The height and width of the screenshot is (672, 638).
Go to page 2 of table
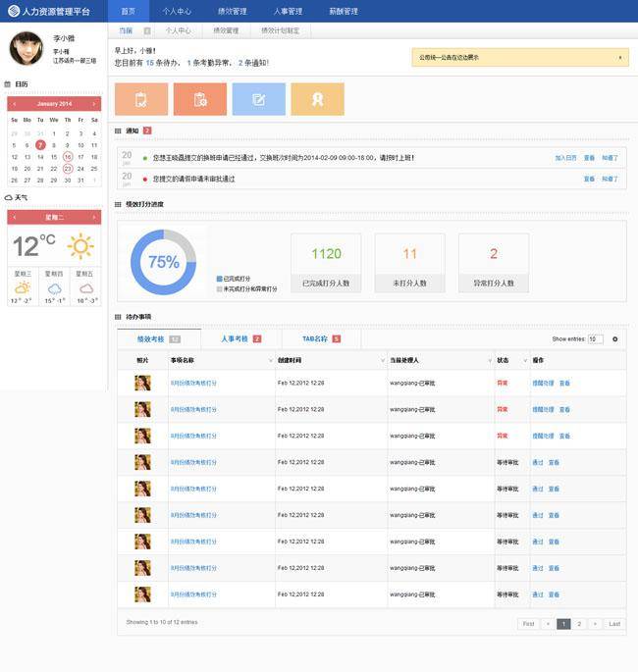point(579,624)
